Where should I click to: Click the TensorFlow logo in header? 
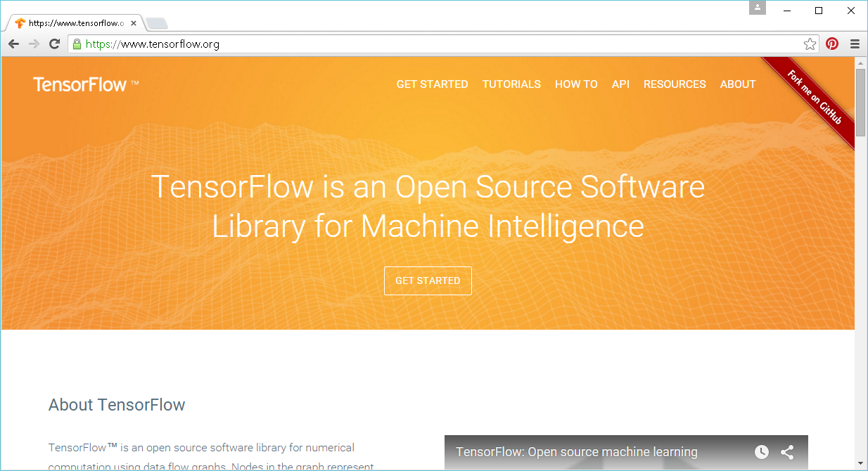coord(86,84)
